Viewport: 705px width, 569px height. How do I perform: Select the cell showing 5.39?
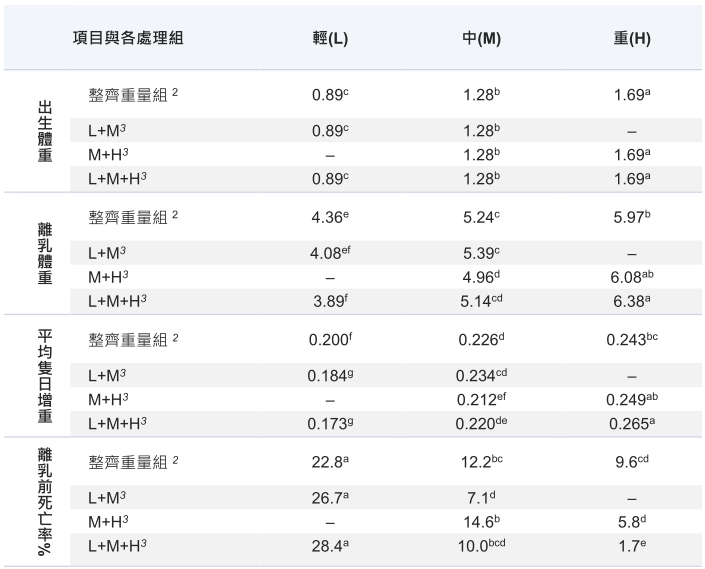[482, 253]
